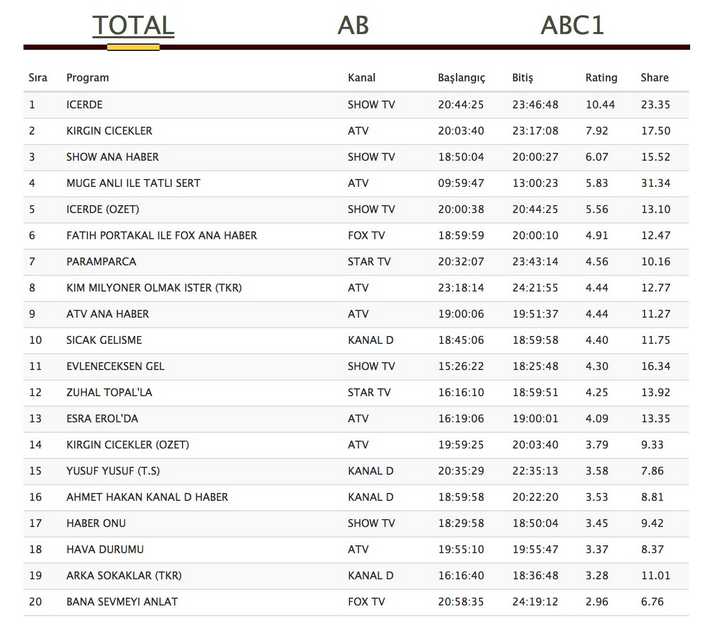Select the ICERDE program in row 1
The width and height of the screenshot is (718, 642).
pos(84,105)
